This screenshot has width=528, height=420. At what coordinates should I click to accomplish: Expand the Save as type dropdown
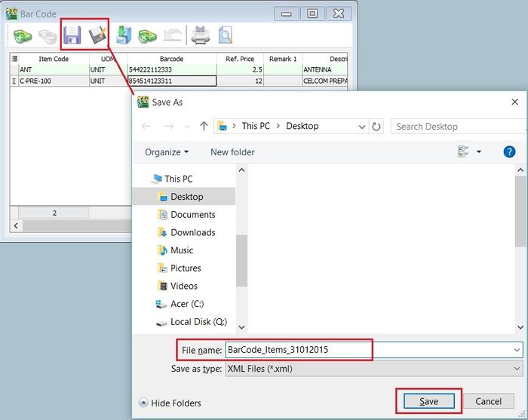[517, 369]
